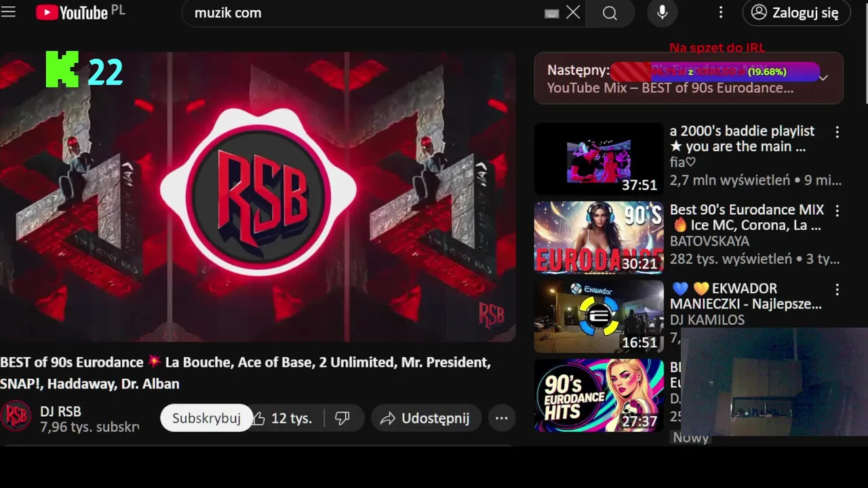Open options for Best 90's Eurodance MIX
868x488 pixels.
pos(837,211)
